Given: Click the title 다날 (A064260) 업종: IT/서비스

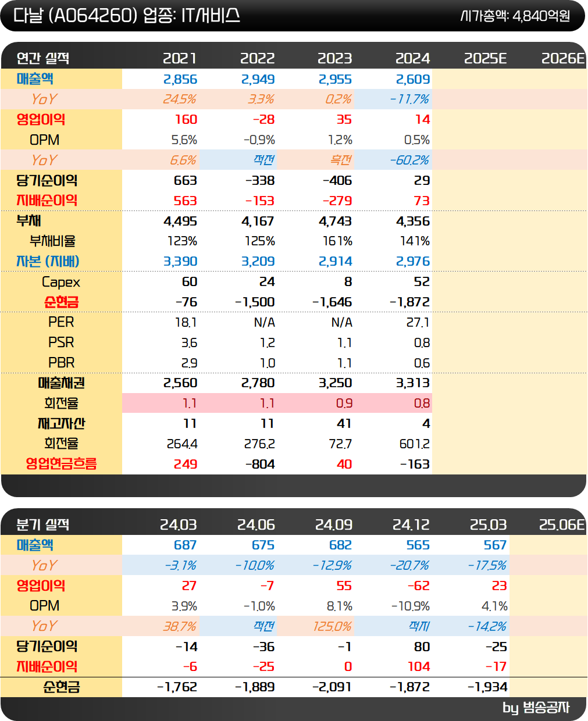Looking at the screenshot, I should [126, 16].
